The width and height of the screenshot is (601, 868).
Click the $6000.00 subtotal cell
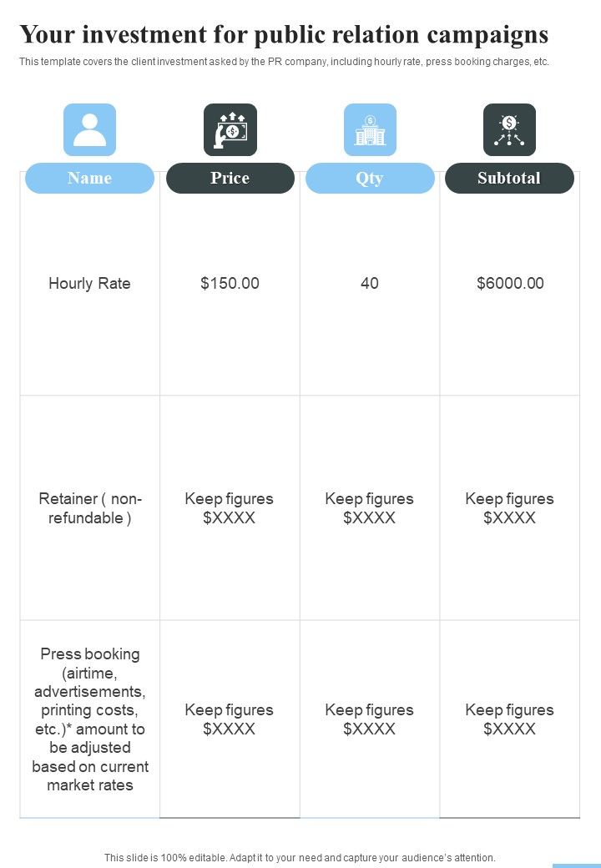click(510, 284)
